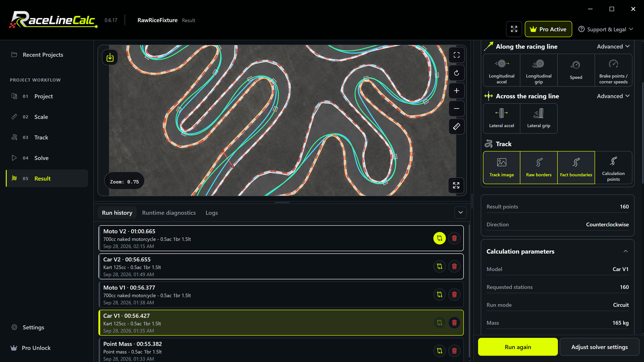Toggle Raw borders layer
644x362 pixels.
(539, 168)
